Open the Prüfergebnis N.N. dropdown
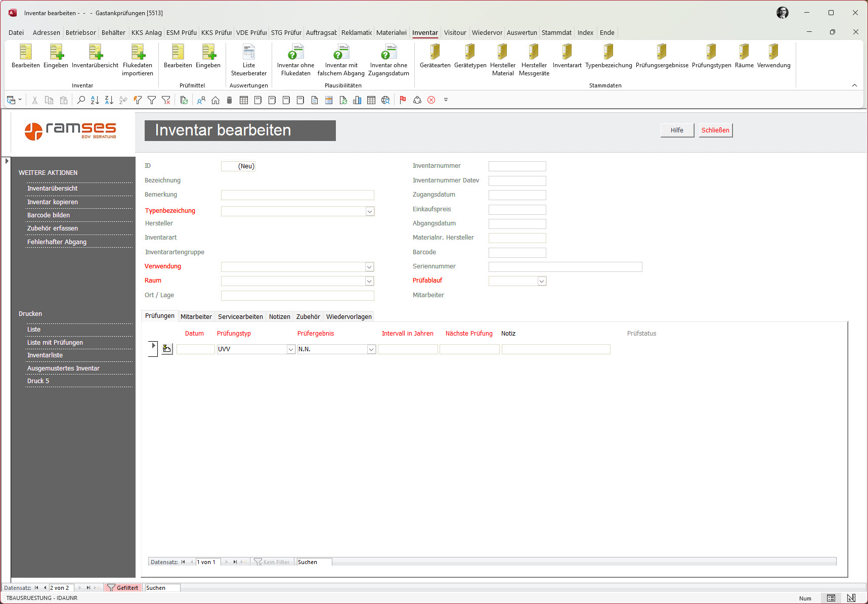The width and height of the screenshot is (868, 604). [371, 349]
